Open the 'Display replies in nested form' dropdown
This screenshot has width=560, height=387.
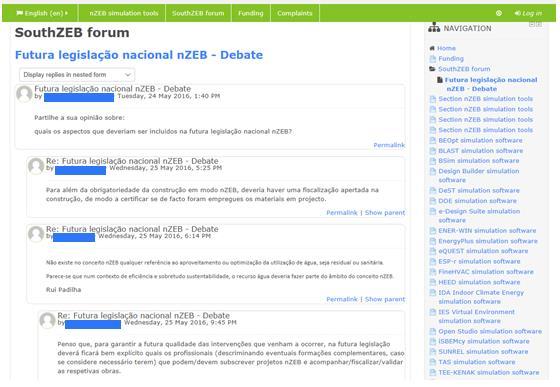77,75
